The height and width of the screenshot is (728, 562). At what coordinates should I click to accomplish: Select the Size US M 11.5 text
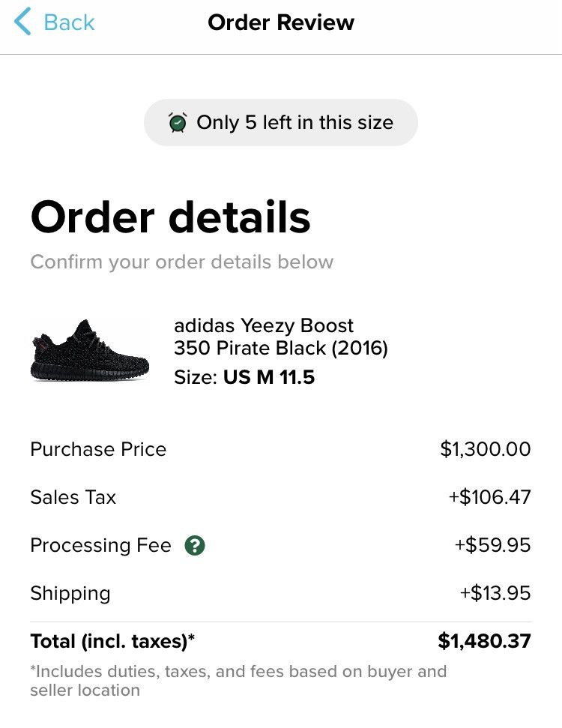[x=244, y=377]
